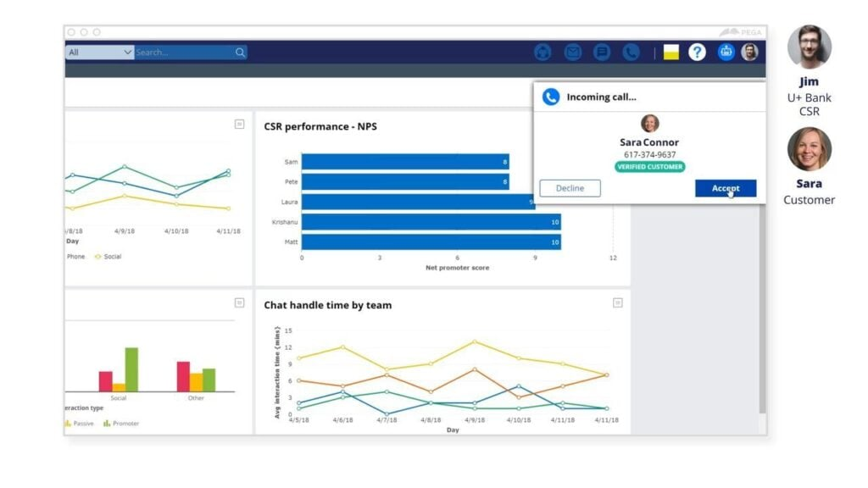The width and height of the screenshot is (868, 488).
Task: Decline the incoming call
Action: [x=570, y=188]
